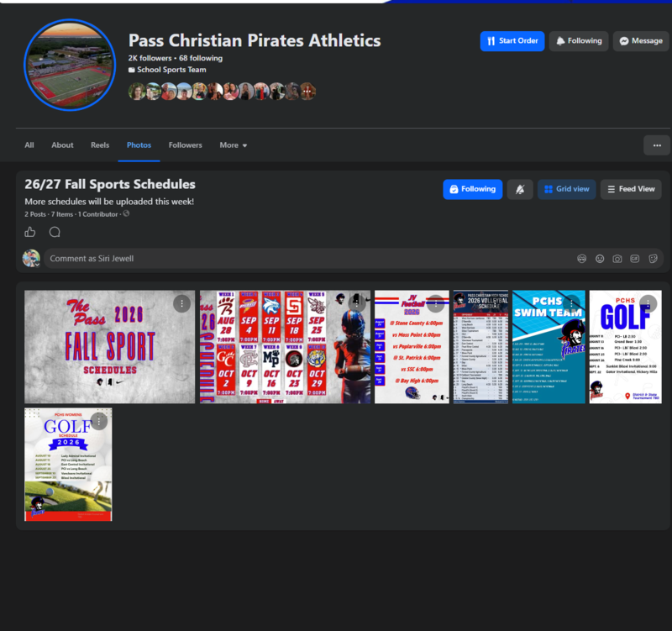This screenshot has height=631, width=672.
Task: Open the sticker picker icon
Action: (x=653, y=259)
